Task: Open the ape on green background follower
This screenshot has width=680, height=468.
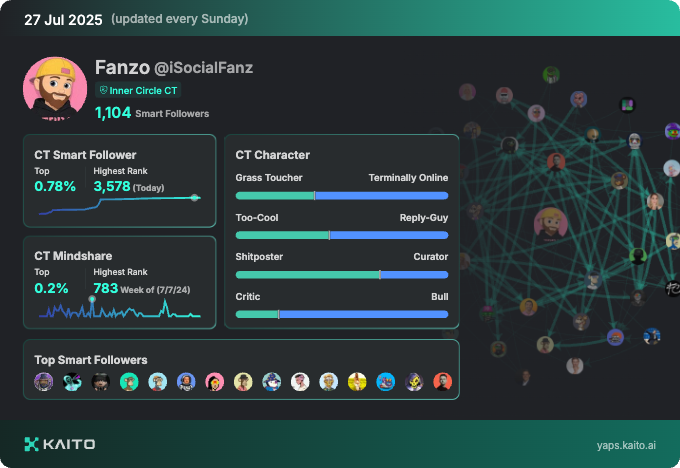Action: (x=129, y=382)
